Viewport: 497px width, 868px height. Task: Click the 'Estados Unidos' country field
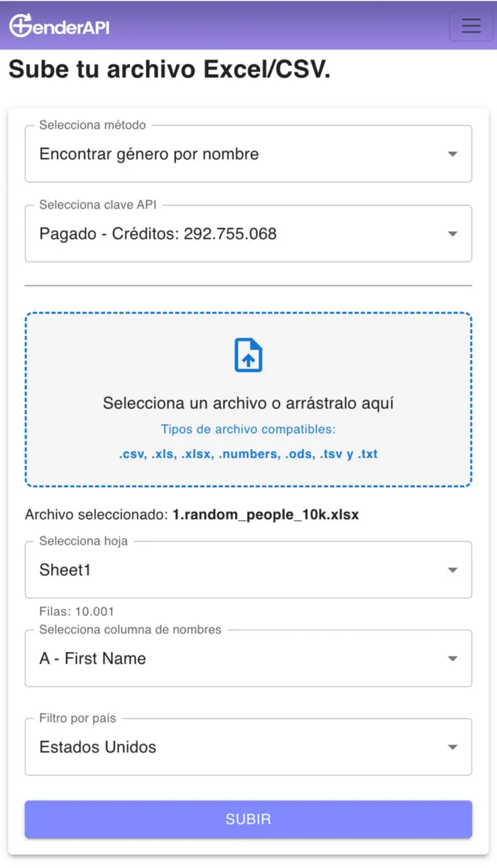coord(98,747)
